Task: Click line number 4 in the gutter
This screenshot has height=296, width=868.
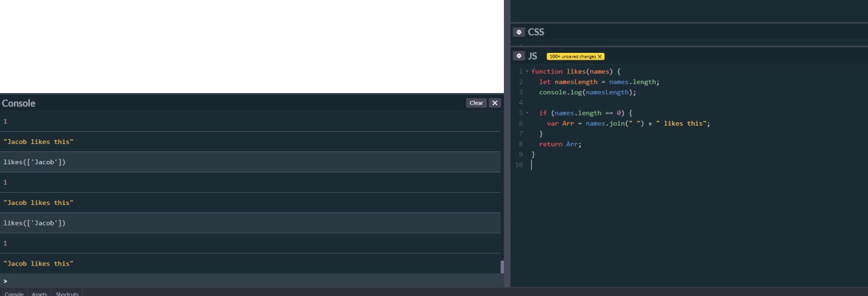Action: (521, 103)
